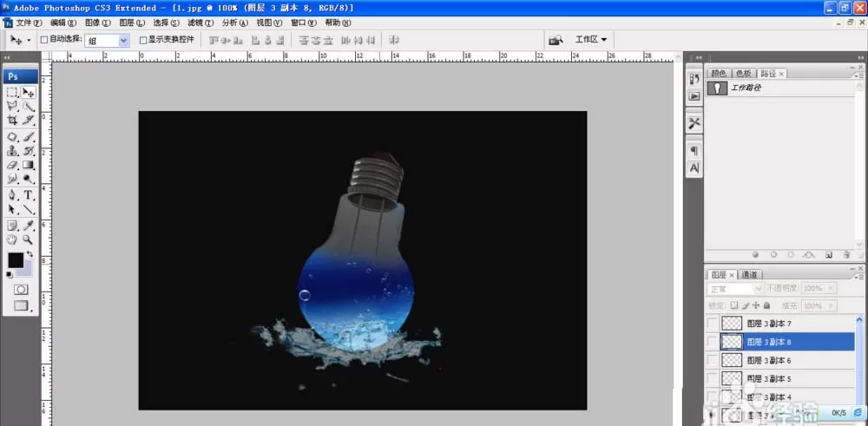
Task: Select the Rectangular Marquee tool
Action: (12, 92)
